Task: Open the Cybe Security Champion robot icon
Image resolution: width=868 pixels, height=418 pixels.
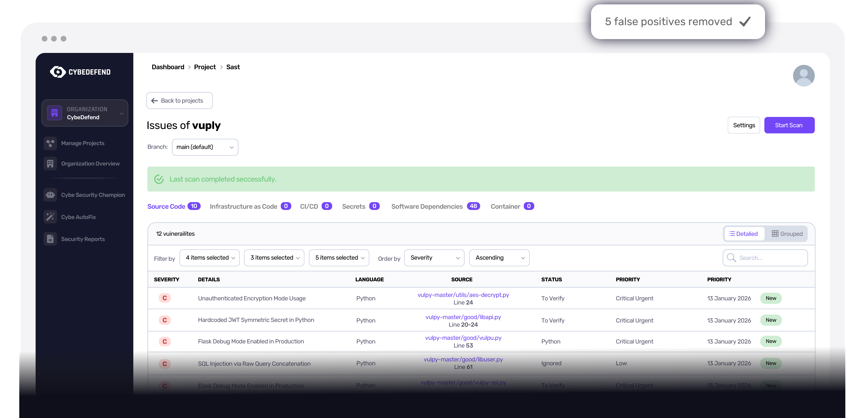Action: tap(50, 195)
